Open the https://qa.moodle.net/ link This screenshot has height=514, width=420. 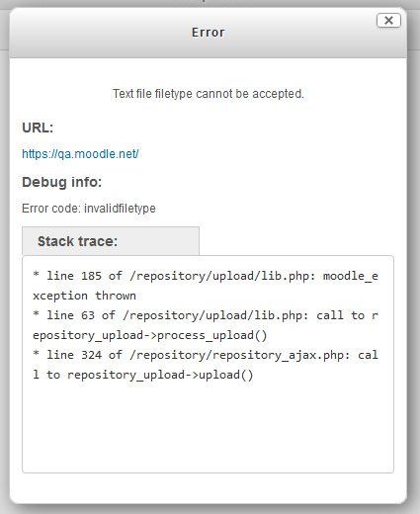click(80, 154)
